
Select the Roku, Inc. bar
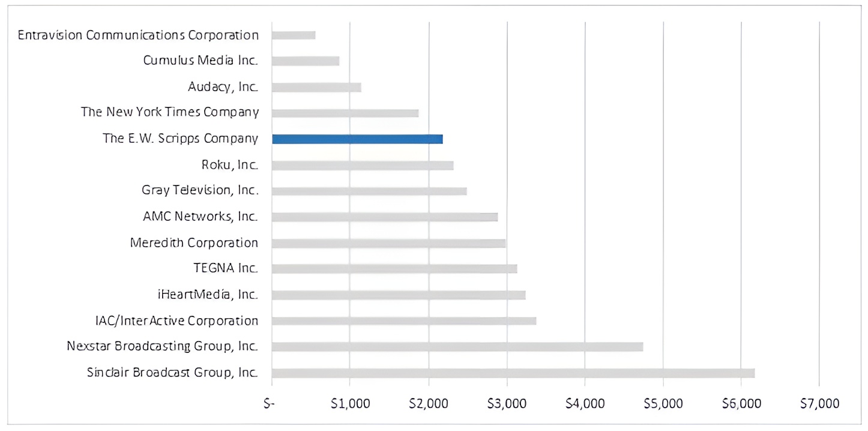[363, 165]
